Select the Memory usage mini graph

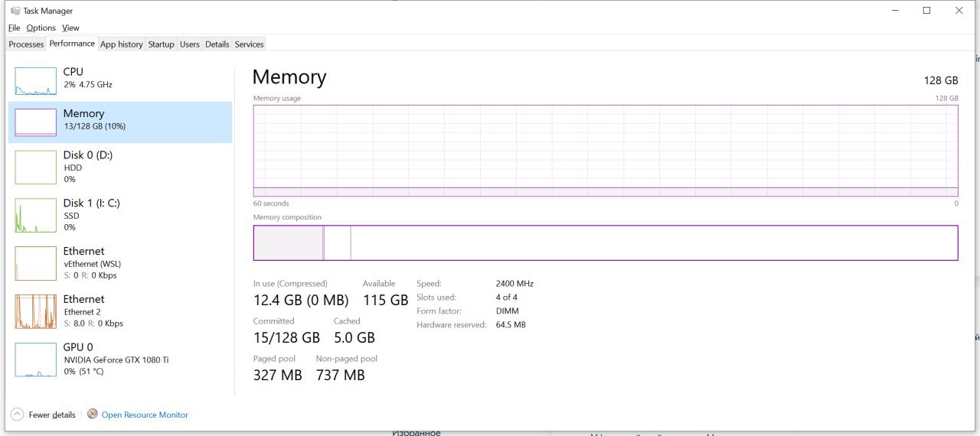(x=36, y=122)
